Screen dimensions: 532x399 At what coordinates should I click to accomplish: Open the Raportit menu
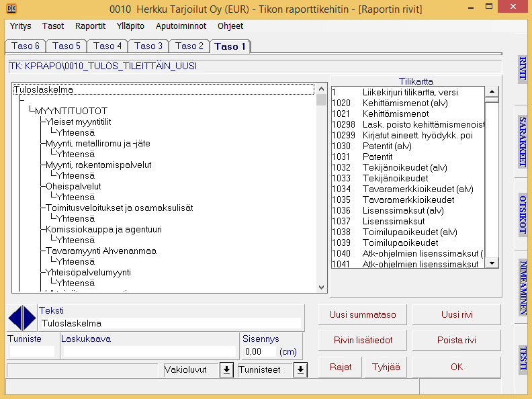click(90, 26)
